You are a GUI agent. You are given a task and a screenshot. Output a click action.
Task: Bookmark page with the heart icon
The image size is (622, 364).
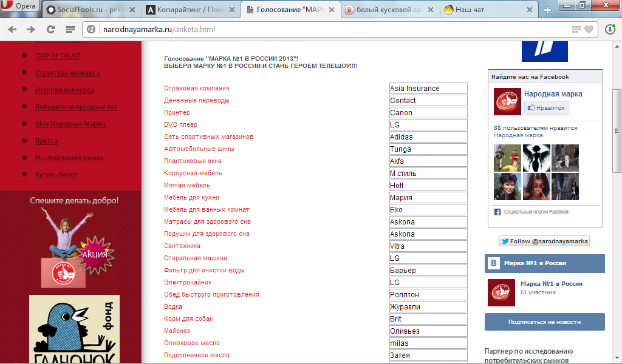coord(589,29)
